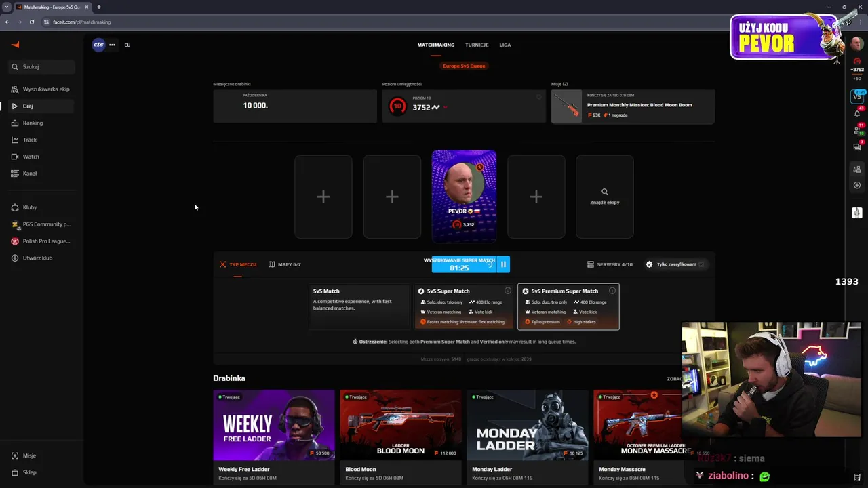This screenshot has width=868, height=488.
Task: Open the MAPY 6/7 tab
Action: pos(285,264)
